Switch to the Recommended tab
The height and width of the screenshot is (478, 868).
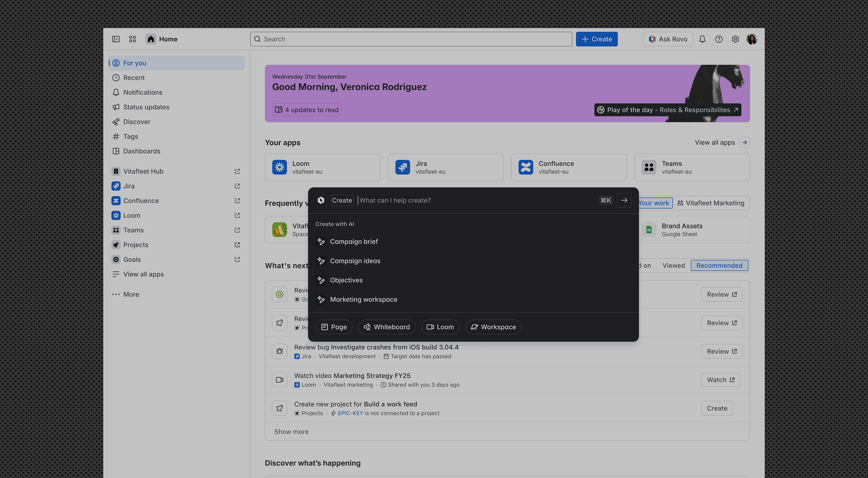point(719,265)
